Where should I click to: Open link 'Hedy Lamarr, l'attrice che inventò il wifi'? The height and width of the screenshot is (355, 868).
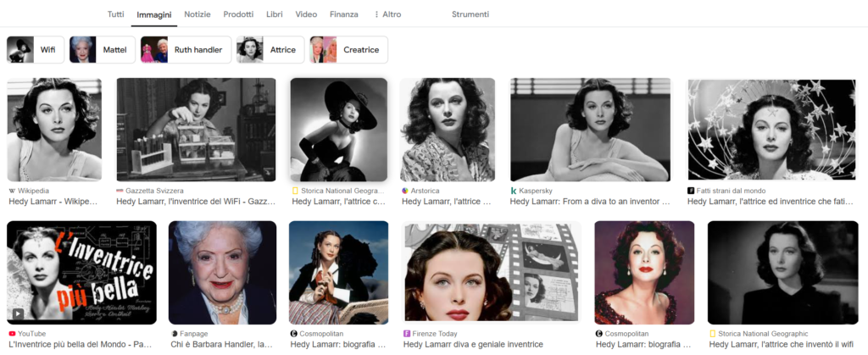coord(782,345)
